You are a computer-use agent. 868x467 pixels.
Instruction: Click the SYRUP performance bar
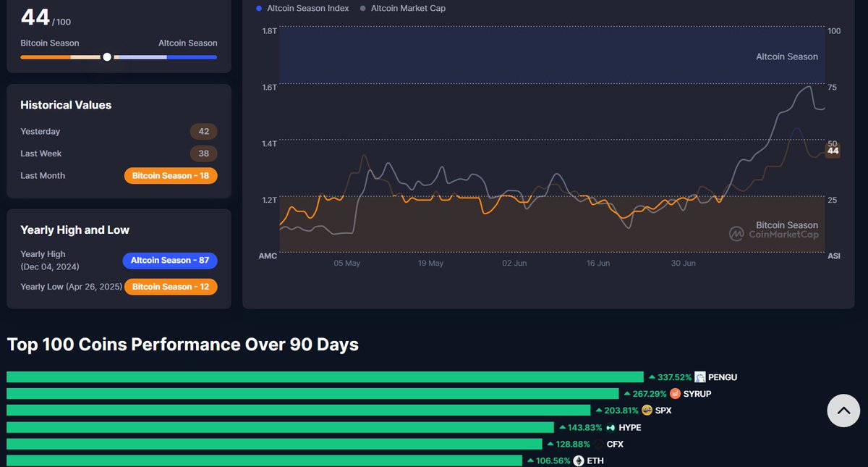click(x=312, y=394)
